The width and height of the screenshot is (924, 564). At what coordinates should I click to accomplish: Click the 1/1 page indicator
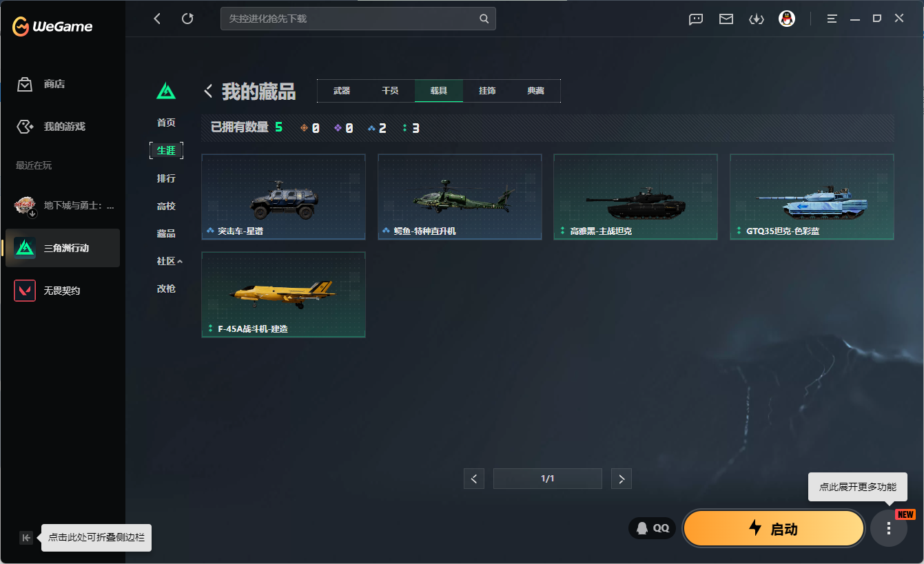(548, 479)
